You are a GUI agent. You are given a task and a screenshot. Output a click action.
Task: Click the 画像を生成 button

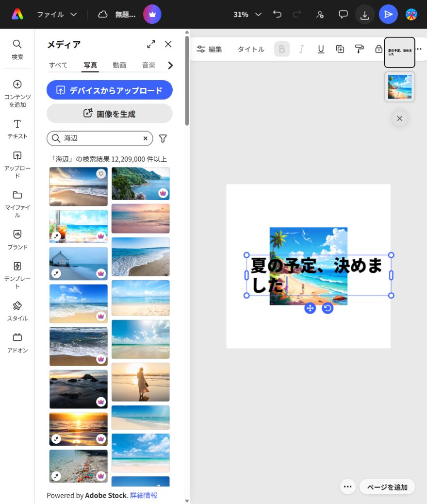point(110,114)
